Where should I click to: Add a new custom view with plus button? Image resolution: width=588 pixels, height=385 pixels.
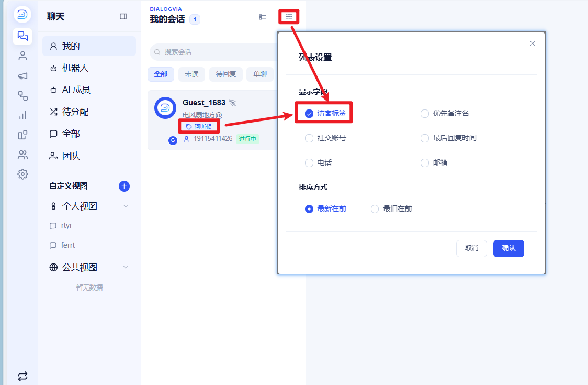124,186
